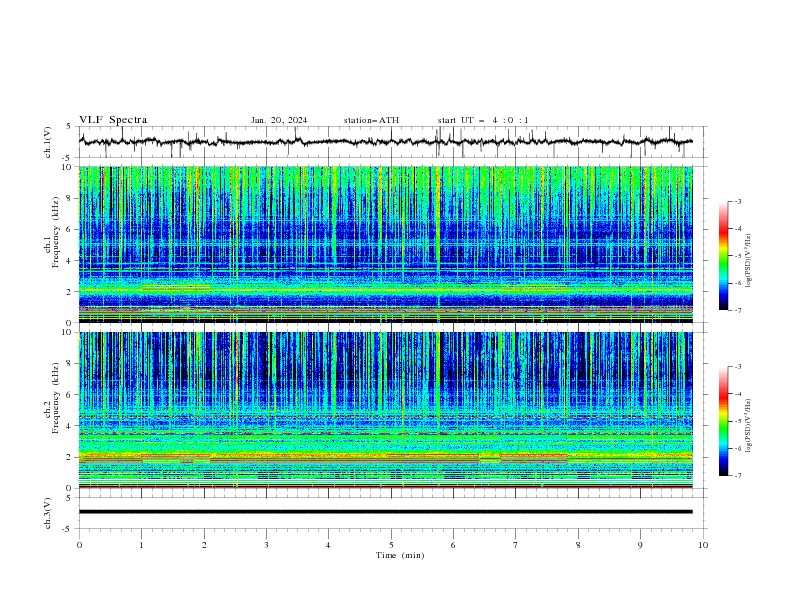
Task: Click the "ch.3(V)" axis label
Action: pos(48,513)
